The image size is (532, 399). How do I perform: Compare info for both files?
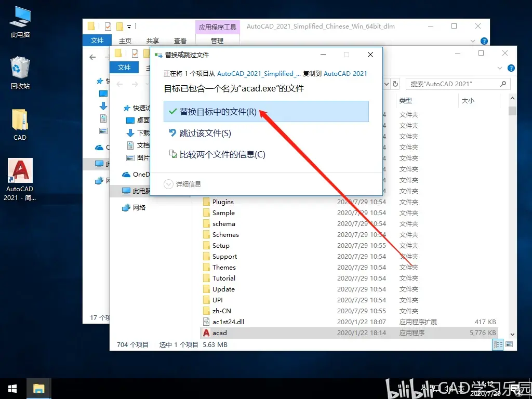pos(217,154)
